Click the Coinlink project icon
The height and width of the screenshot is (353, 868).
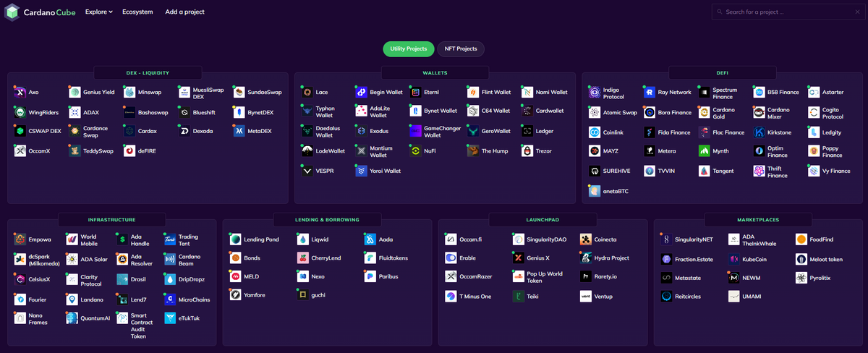click(x=594, y=132)
